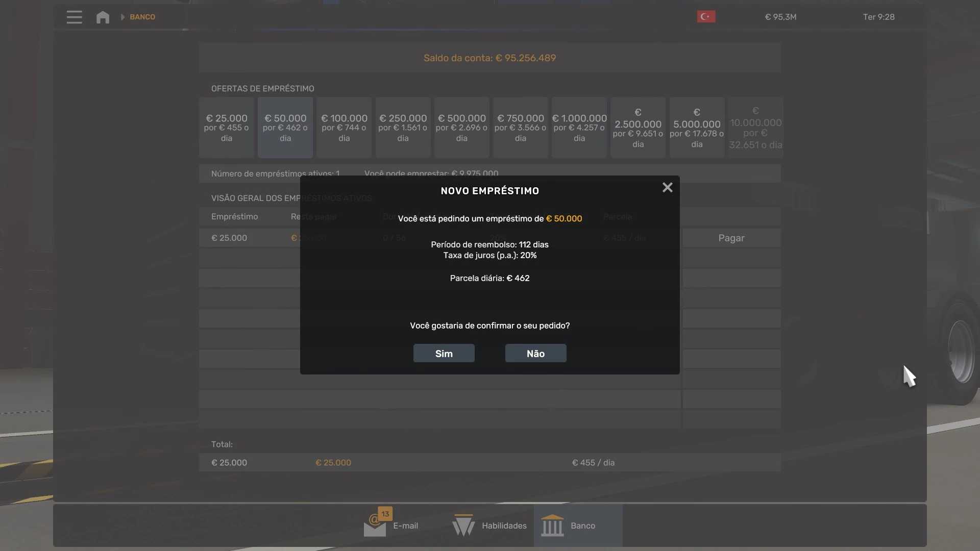Select the € 1.000.000 loan offer
Screen dimensions: 980x551
tap(579, 128)
